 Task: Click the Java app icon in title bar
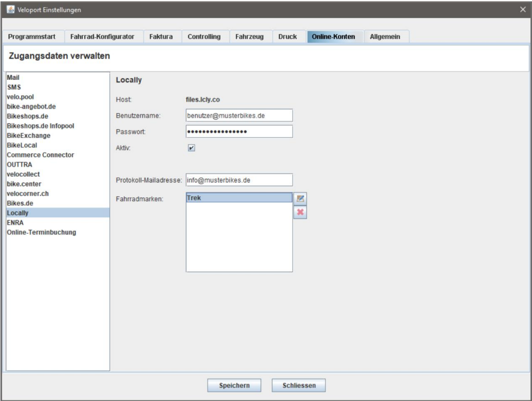(10, 9)
